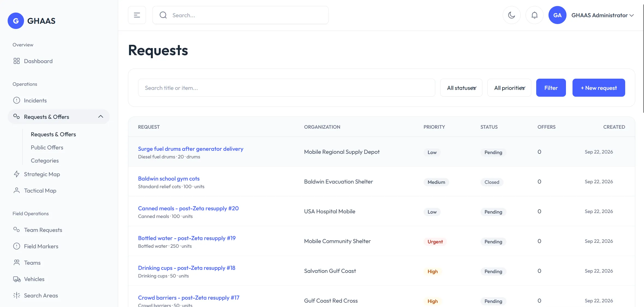Image resolution: width=644 pixels, height=307 pixels.
Task: Click the REQUEST column header
Action: pyautogui.click(x=149, y=127)
